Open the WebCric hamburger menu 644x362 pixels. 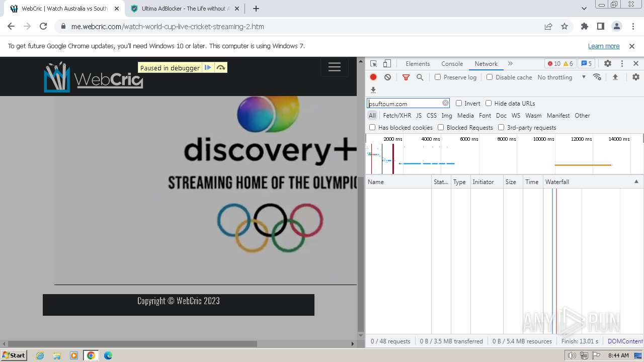(335, 67)
